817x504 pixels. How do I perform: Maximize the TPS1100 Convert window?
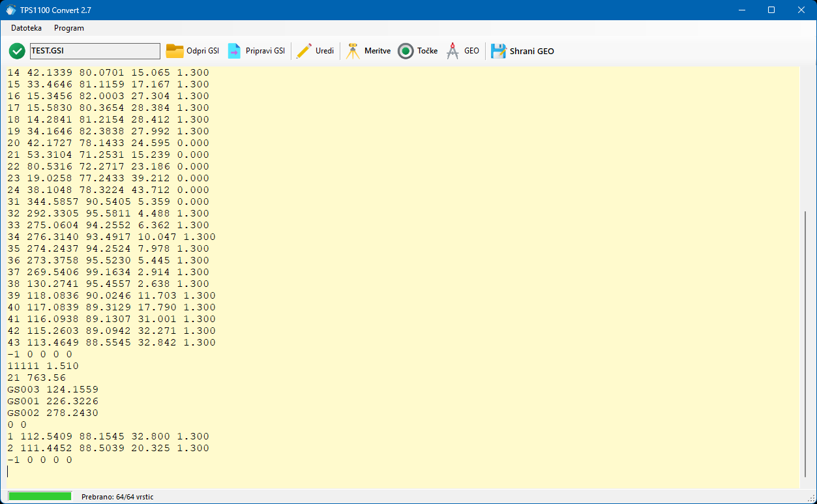coord(771,10)
